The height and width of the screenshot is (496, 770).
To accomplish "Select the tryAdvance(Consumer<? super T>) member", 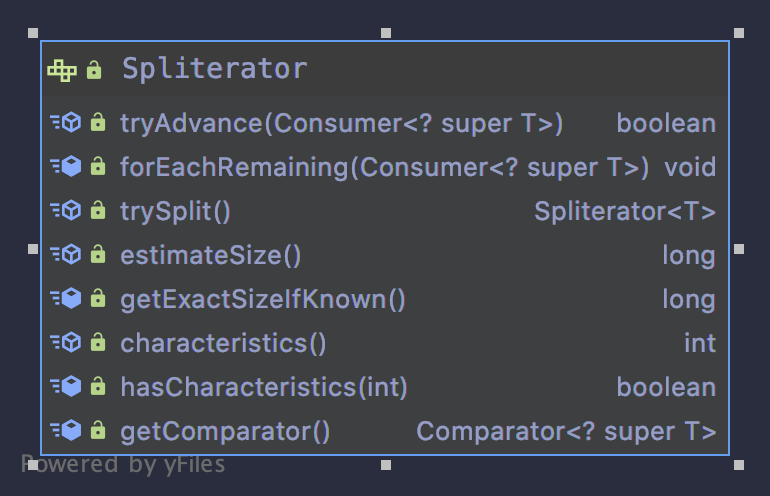I will click(x=341, y=124).
